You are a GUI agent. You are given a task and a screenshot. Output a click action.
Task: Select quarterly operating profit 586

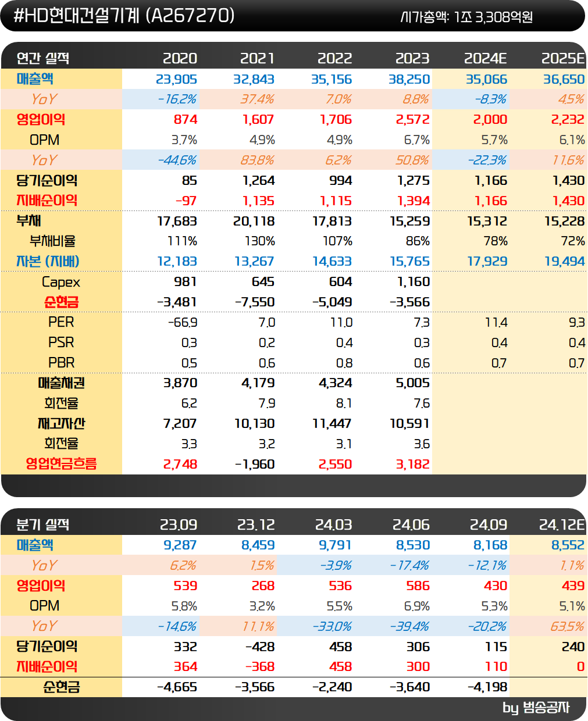[x=418, y=586]
